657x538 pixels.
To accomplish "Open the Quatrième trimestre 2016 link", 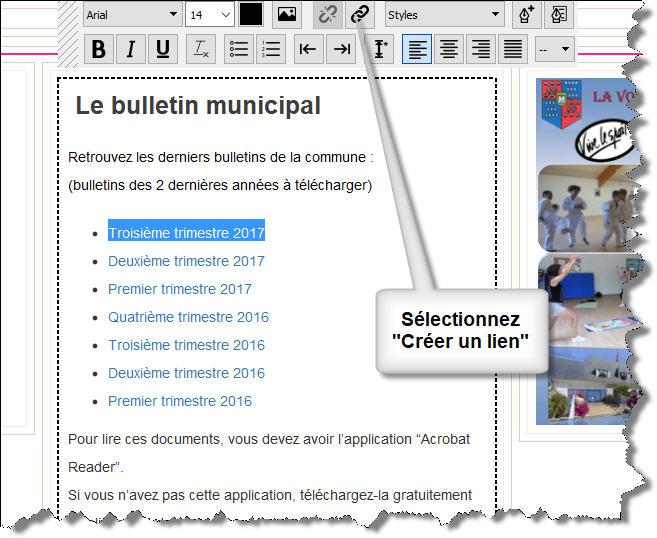I will pyautogui.click(x=188, y=317).
